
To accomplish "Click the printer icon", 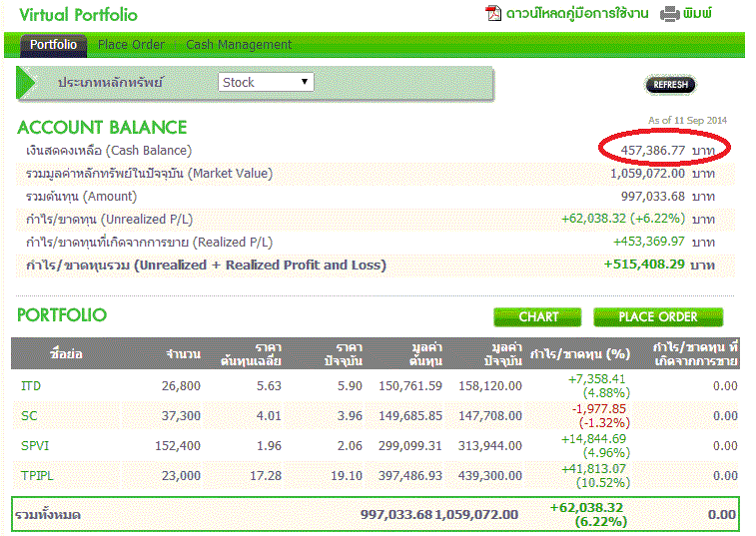I will click(670, 14).
